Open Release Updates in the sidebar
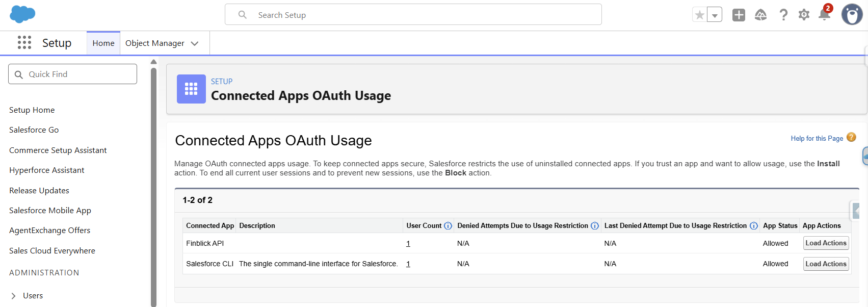 (39, 190)
